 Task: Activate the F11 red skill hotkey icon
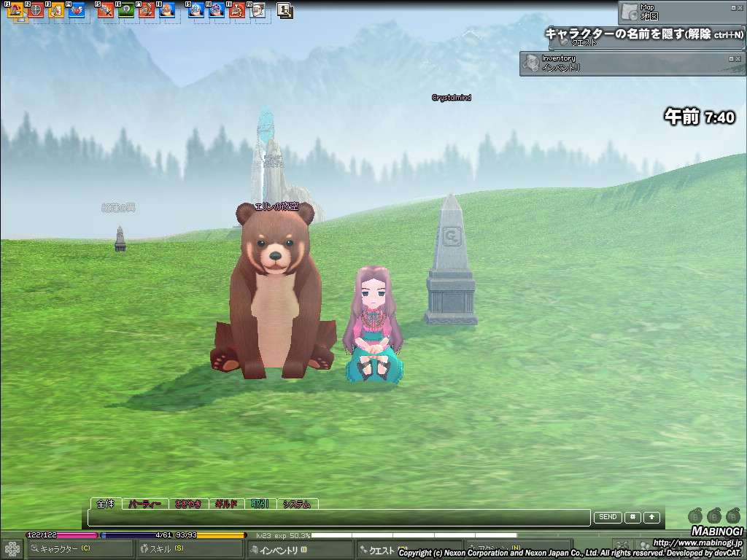(x=237, y=10)
